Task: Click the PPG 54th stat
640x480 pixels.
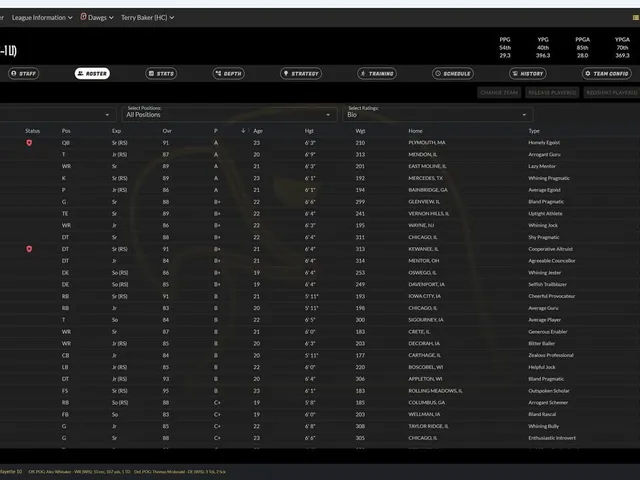Action: click(505, 47)
